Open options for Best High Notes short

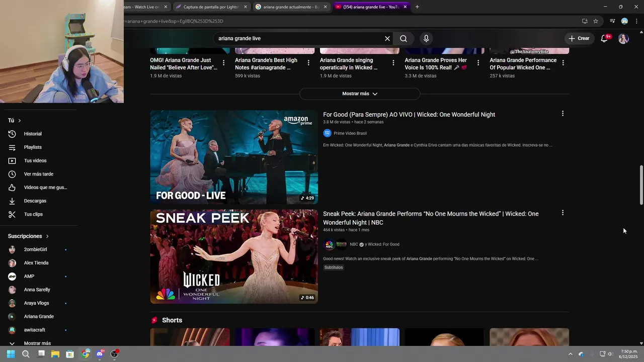click(x=308, y=63)
